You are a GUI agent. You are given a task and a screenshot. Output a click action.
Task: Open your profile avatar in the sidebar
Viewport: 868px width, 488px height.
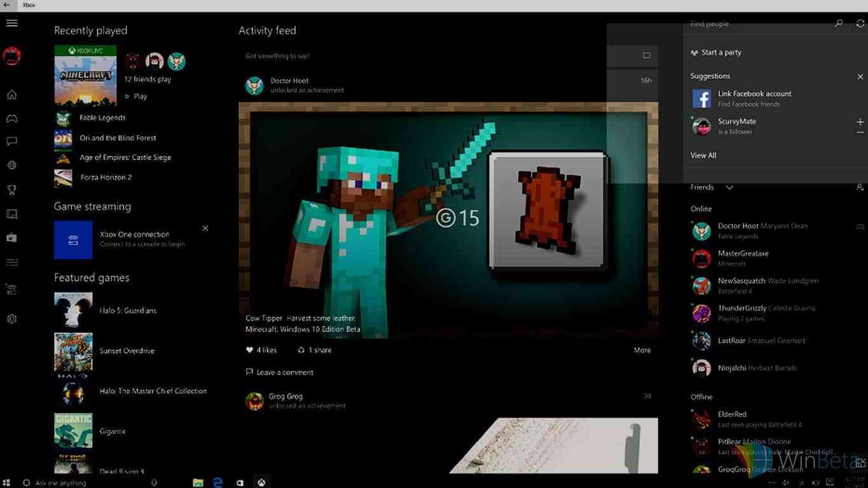pos(11,56)
